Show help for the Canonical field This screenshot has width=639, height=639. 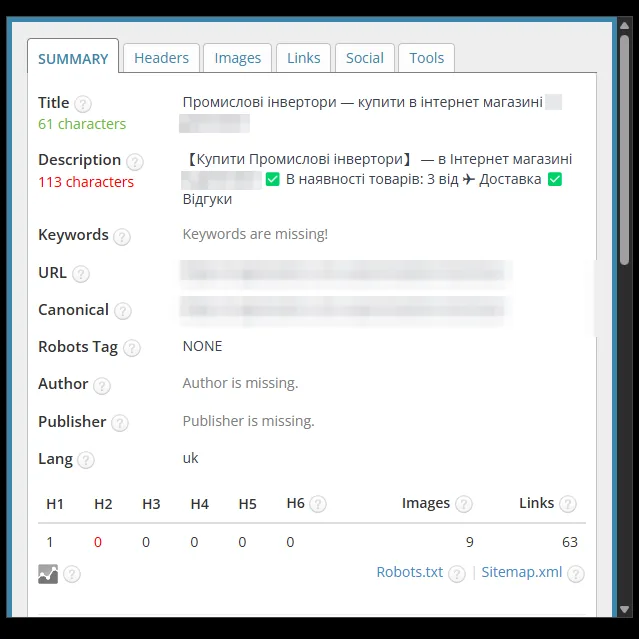click(123, 311)
